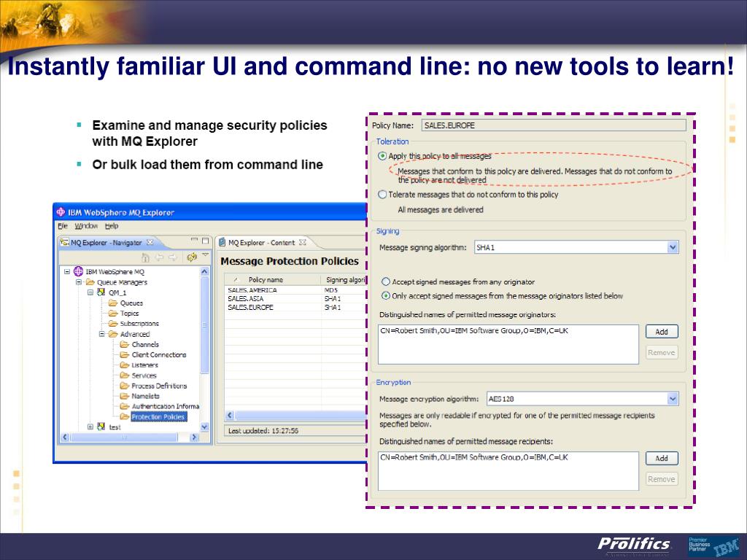Click the Services folder icon
The image size is (747, 560).
(x=124, y=376)
